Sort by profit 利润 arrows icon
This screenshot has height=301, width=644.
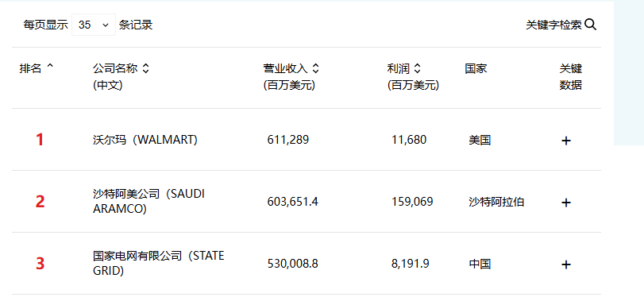point(417,68)
